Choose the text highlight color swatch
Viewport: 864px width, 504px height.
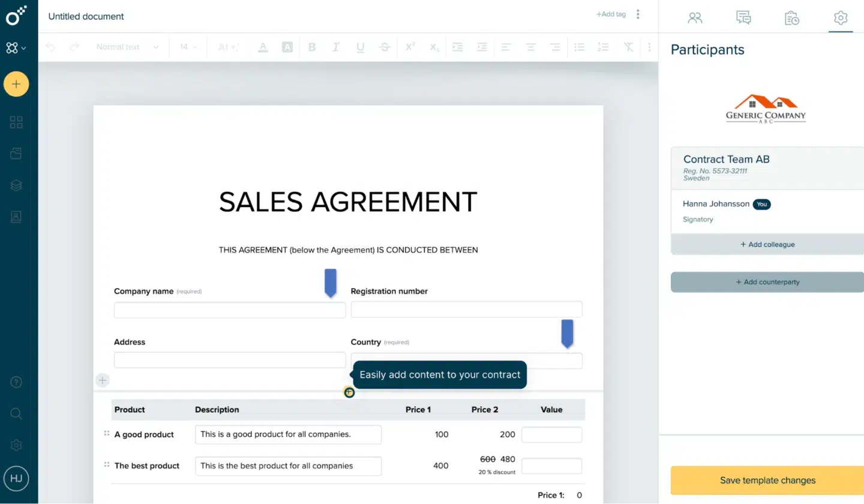click(287, 47)
